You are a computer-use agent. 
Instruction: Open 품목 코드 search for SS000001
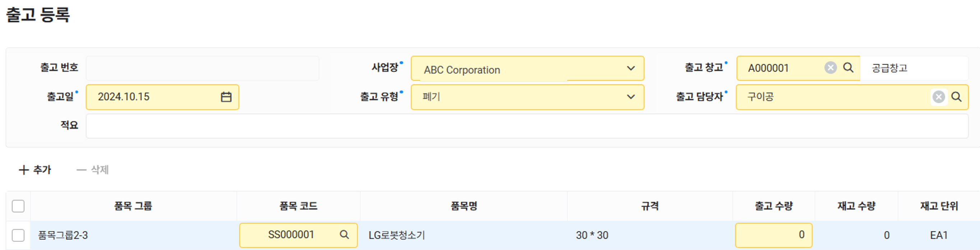344,235
